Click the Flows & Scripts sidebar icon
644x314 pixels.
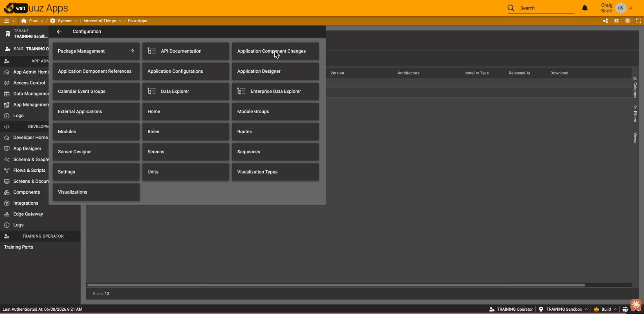click(7, 170)
